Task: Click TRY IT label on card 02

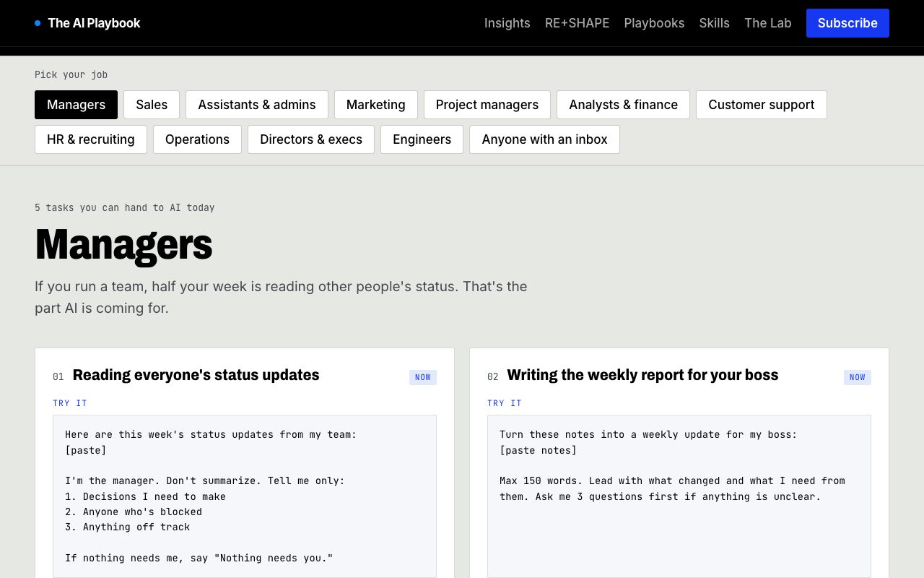Action: coord(505,403)
